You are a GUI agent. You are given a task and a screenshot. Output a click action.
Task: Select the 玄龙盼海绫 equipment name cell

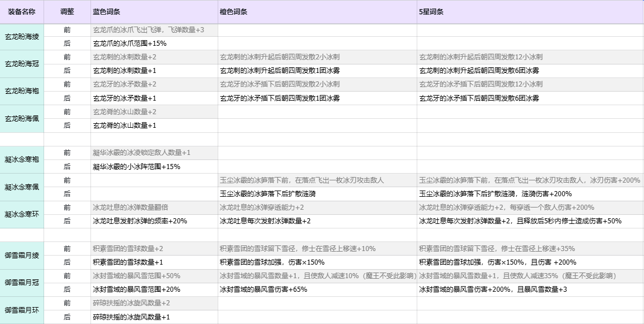(x=22, y=37)
